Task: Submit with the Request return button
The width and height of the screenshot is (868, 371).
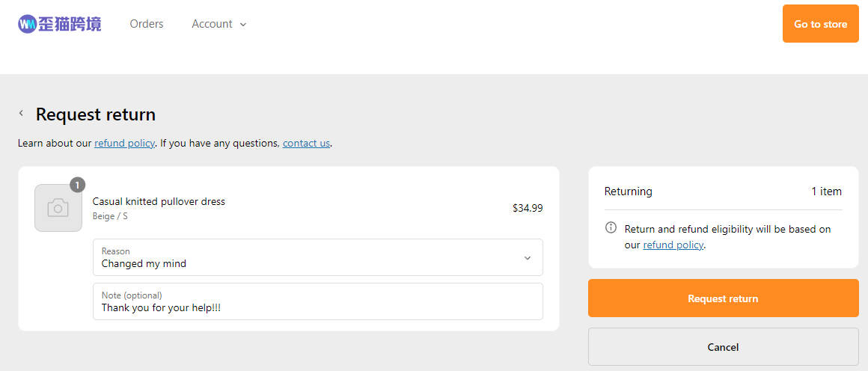Action: pos(723,298)
